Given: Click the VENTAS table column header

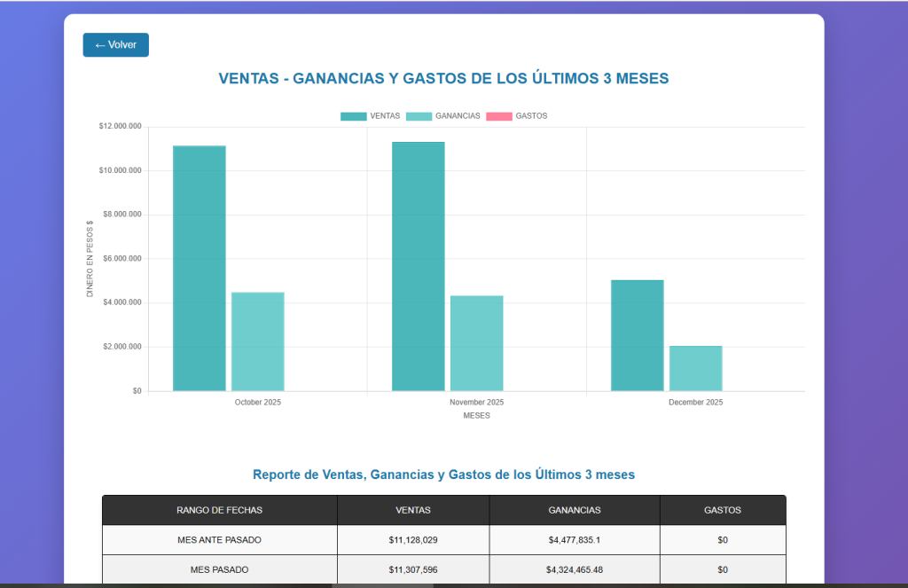Looking at the screenshot, I should [x=413, y=510].
